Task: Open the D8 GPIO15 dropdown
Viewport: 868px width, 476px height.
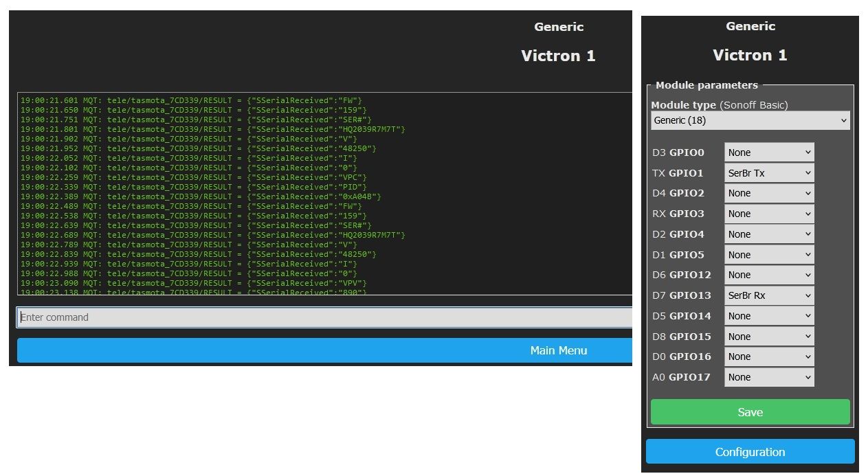Action: click(769, 337)
